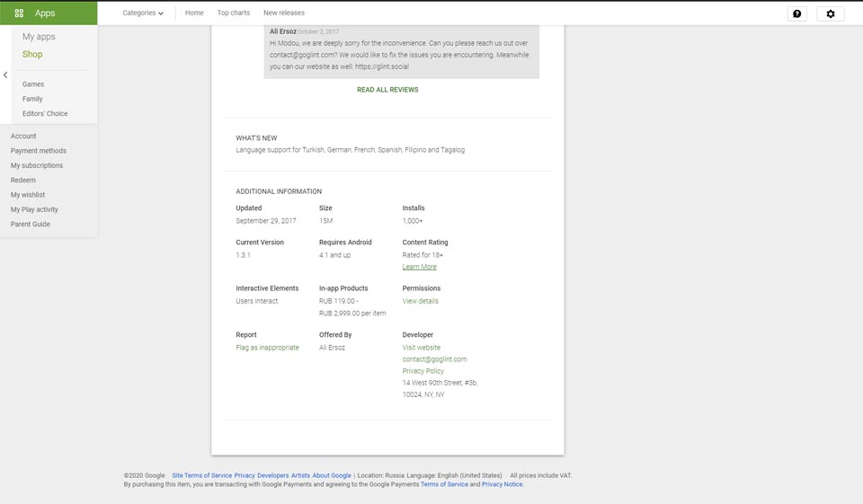Open New releases tab
The width and height of the screenshot is (863, 504).
(283, 13)
